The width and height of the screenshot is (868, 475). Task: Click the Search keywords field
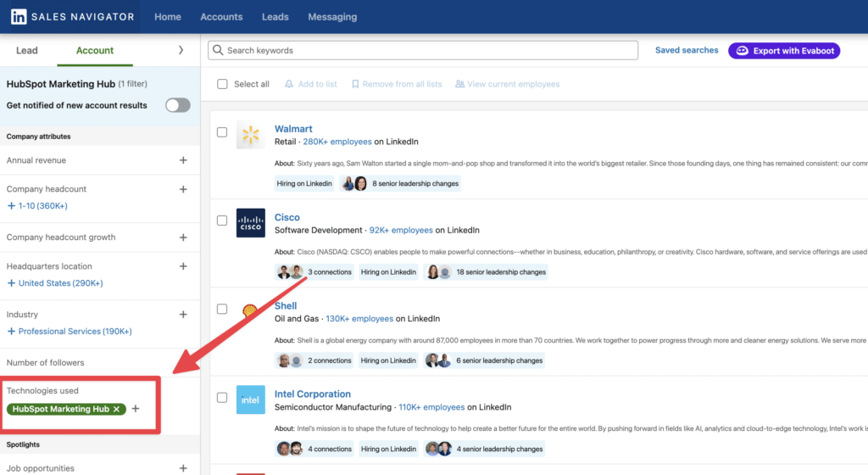coord(423,50)
